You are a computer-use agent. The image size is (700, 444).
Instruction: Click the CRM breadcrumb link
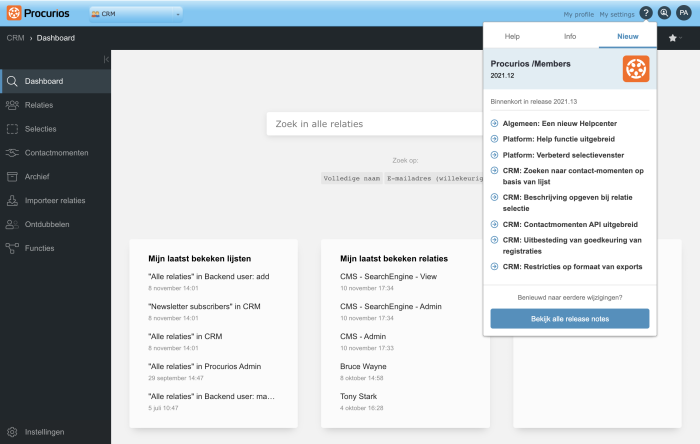pos(15,38)
